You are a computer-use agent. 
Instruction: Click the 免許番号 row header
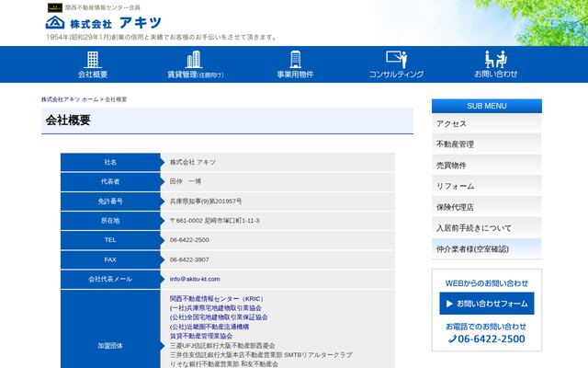(110, 201)
